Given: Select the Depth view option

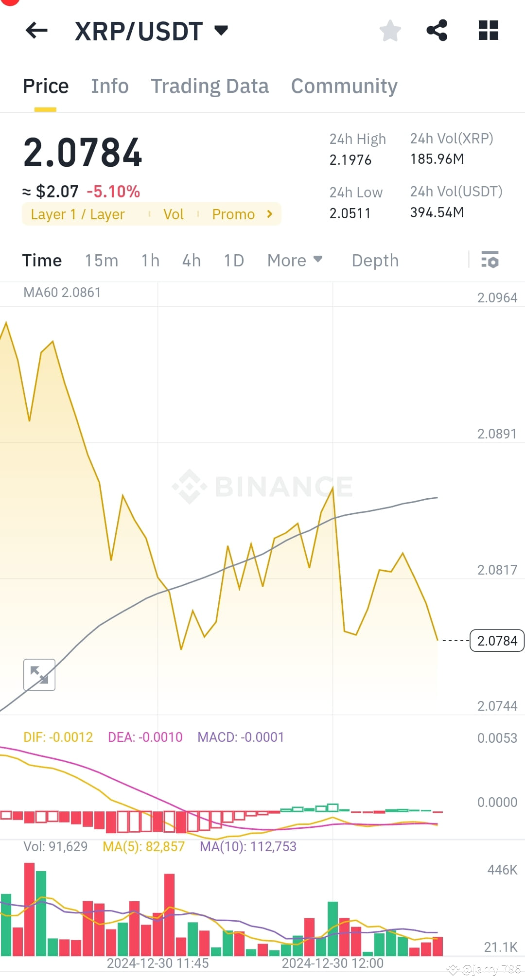Looking at the screenshot, I should [x=375, y=261].
